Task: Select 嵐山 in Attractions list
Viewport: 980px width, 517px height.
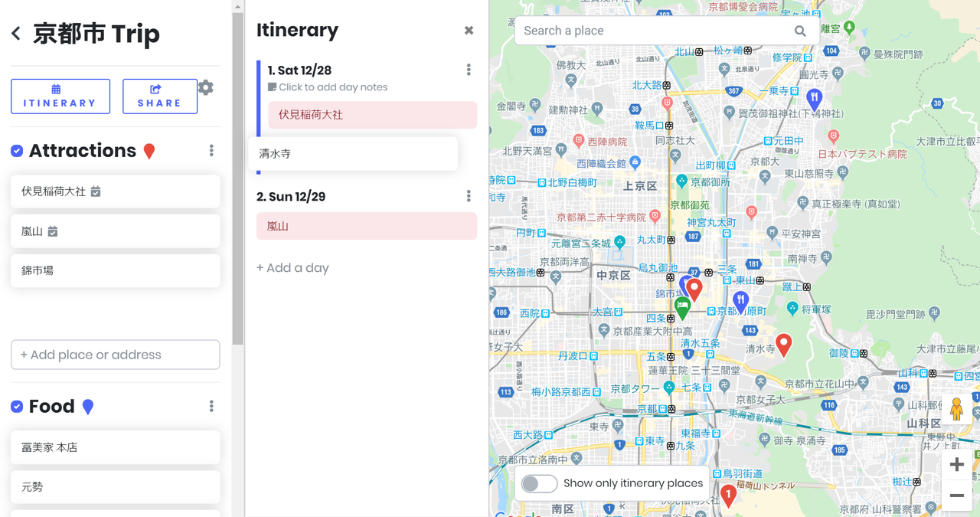Action: 116,231
